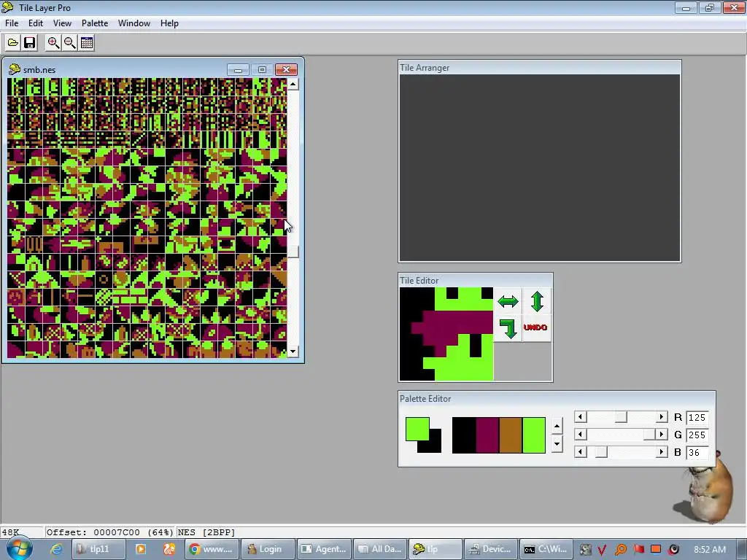Switch to Chrome www taskbar item
This screenshot has height=560, width=747.
tap(212, 549)
